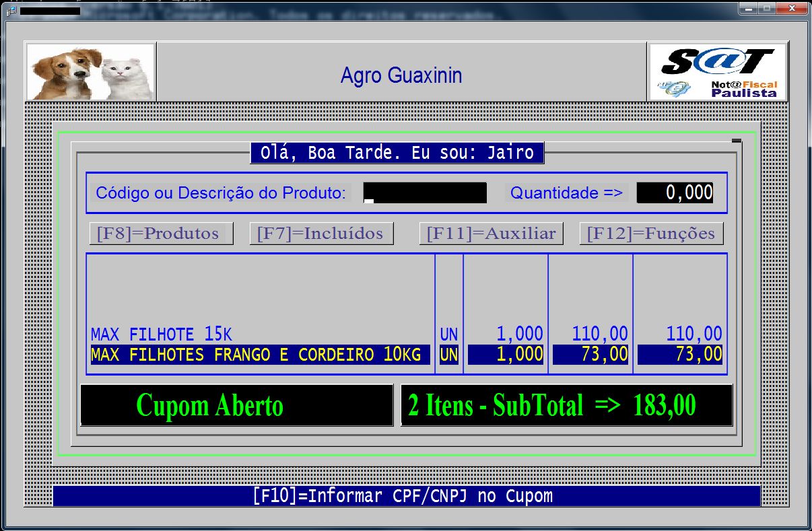Minimize the point-of-sale window

click(x=748, y=9)
